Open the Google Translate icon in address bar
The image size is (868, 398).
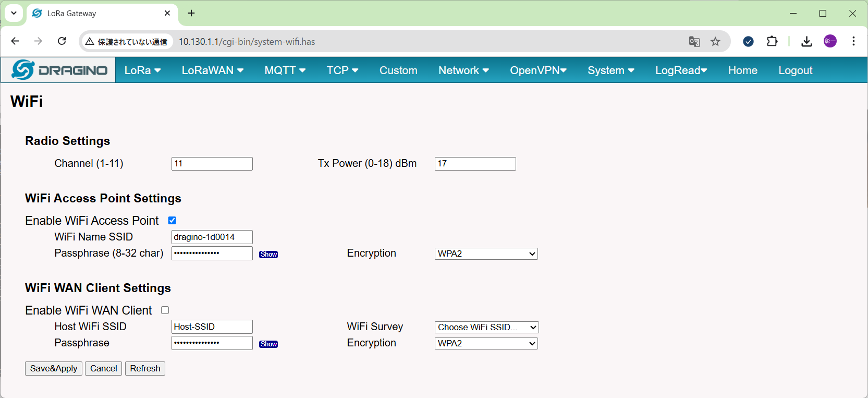[694, 42]
